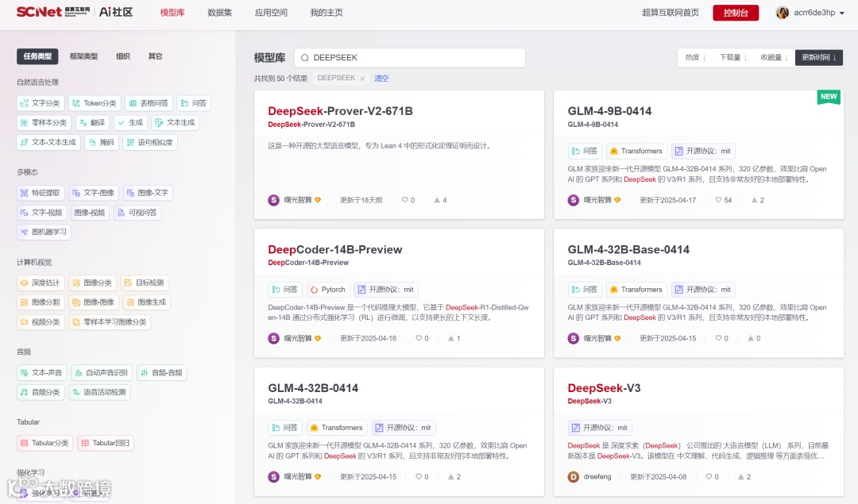Click the 图像生成 icon
Image resolution: width=858 pixels, height=504 pixels.
(x=130, y=302)
